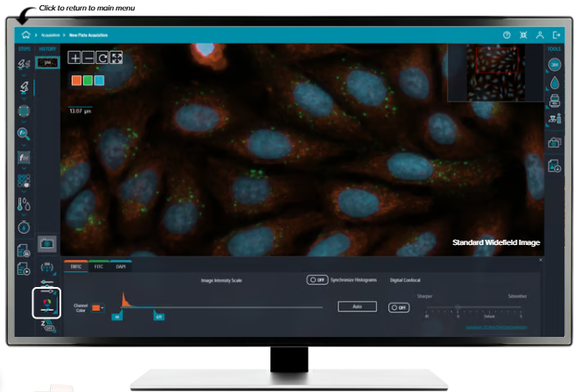Close the histogram panel with X
The width and height of the screenshot is (580, 392).
tap(541, 260)
